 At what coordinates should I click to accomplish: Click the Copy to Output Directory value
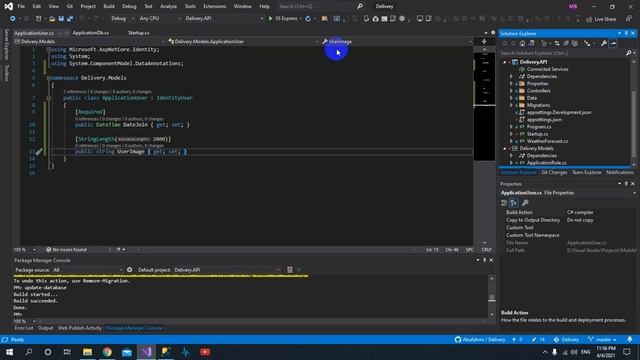601,220
